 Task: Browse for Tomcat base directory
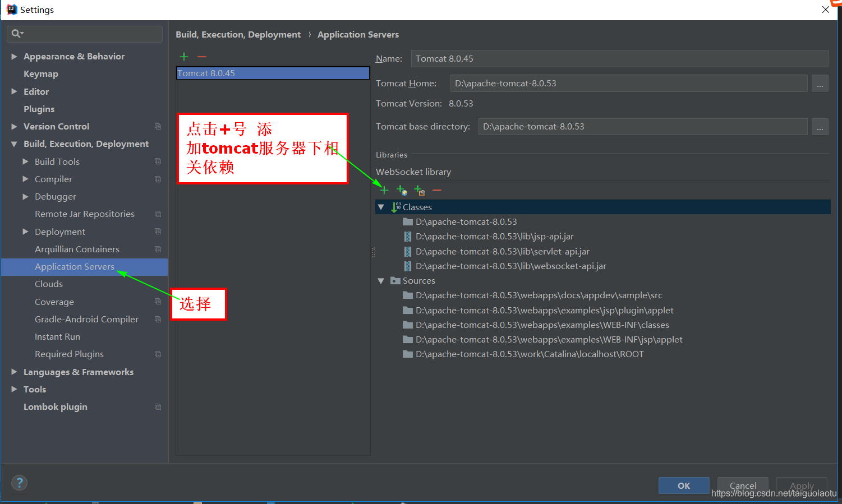(820, 127)
